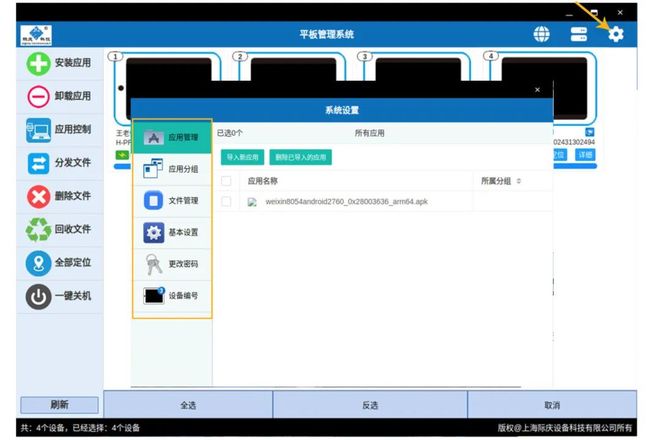Click the 应用分组 windows icon
This screenshot has height=440, width=660.
pos(153,168)
